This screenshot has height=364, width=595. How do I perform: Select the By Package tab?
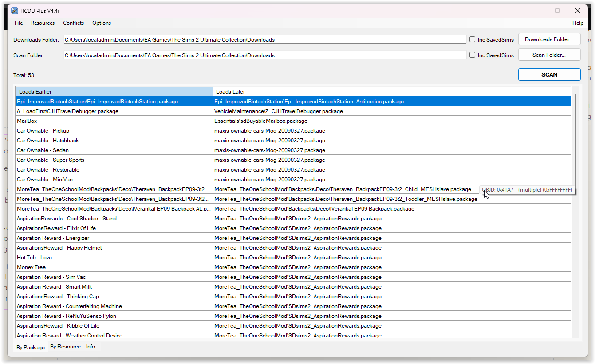31,348
